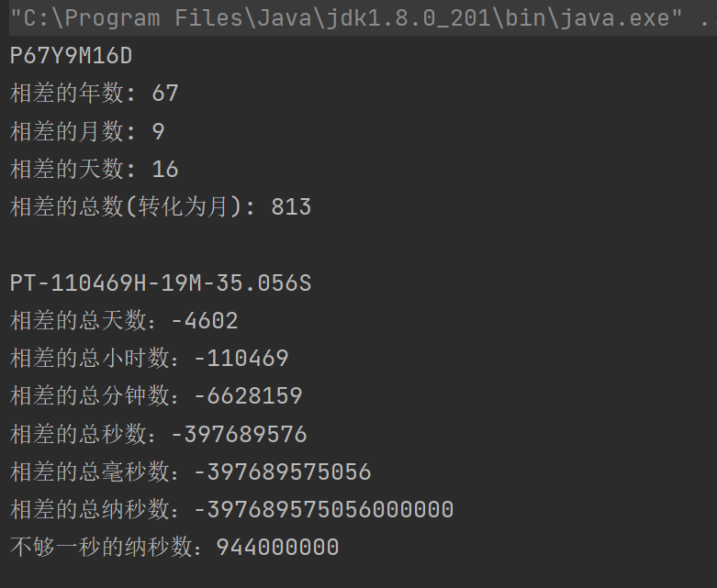
Task: Click the value 813 in console output
Action: 291,207
